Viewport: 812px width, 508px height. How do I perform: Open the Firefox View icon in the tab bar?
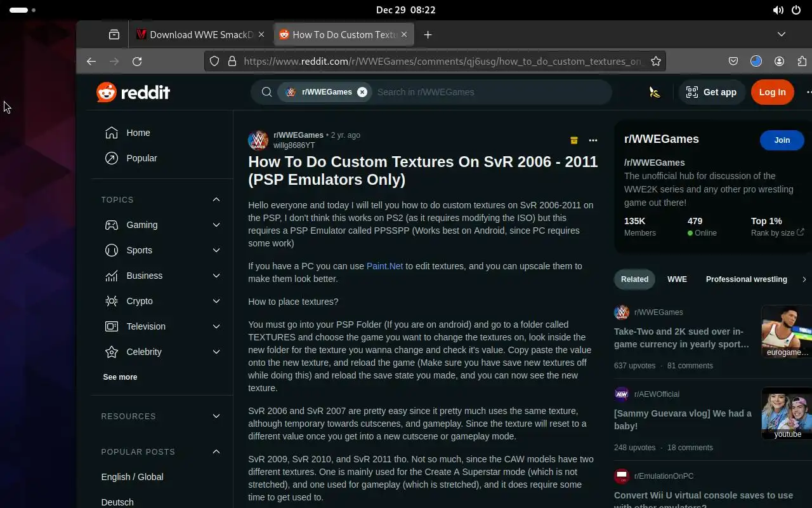tap(114, 35)
